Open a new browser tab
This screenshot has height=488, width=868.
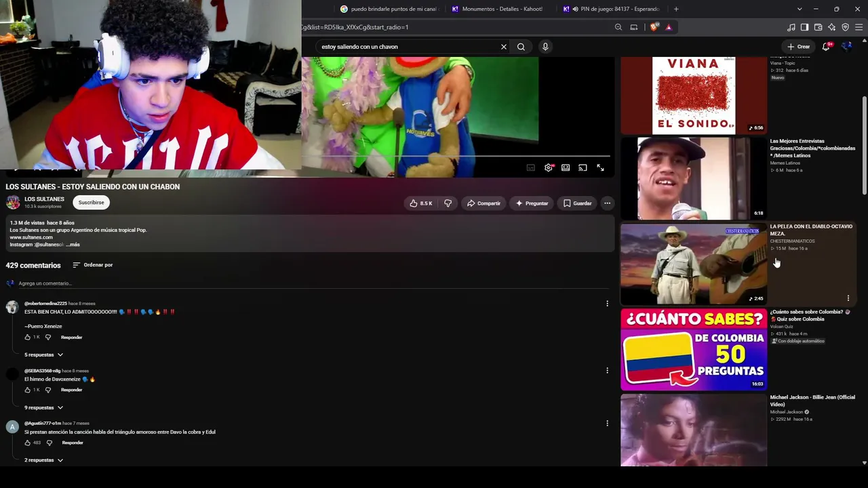tap(676, 9)
